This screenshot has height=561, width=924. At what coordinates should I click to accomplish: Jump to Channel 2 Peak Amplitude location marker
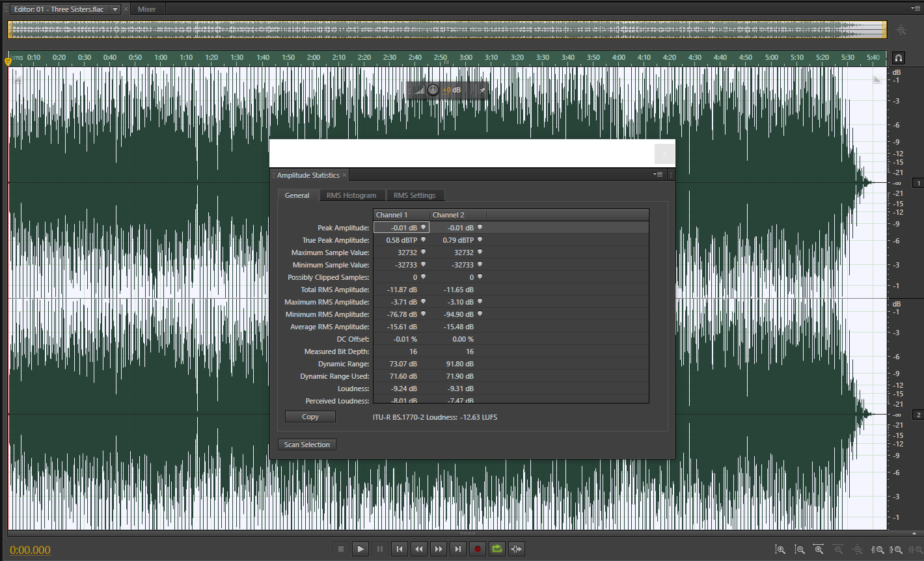(480, 227)
